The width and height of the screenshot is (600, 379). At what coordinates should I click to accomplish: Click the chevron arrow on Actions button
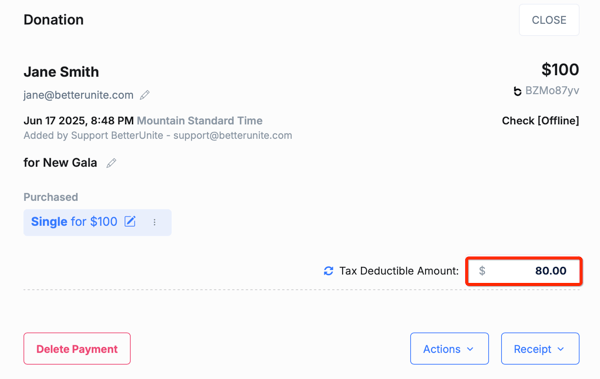click(x=470, y=349)
